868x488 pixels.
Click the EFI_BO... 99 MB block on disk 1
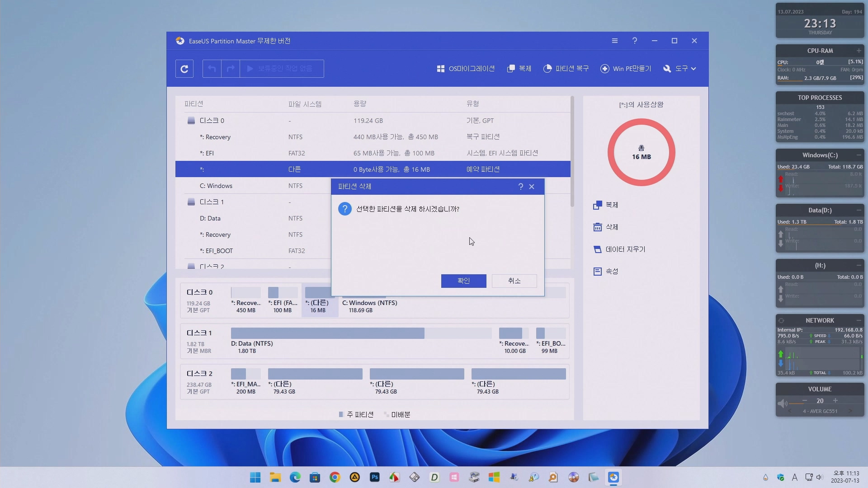click(x=551, y=341)
